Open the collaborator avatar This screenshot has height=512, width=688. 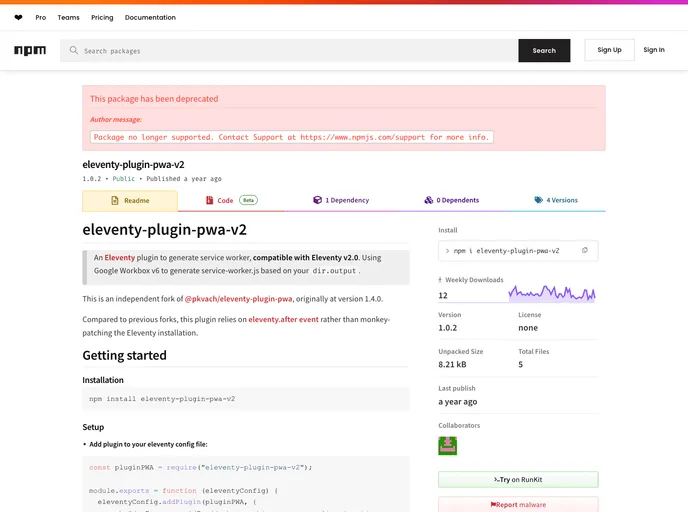pos(448,446)
